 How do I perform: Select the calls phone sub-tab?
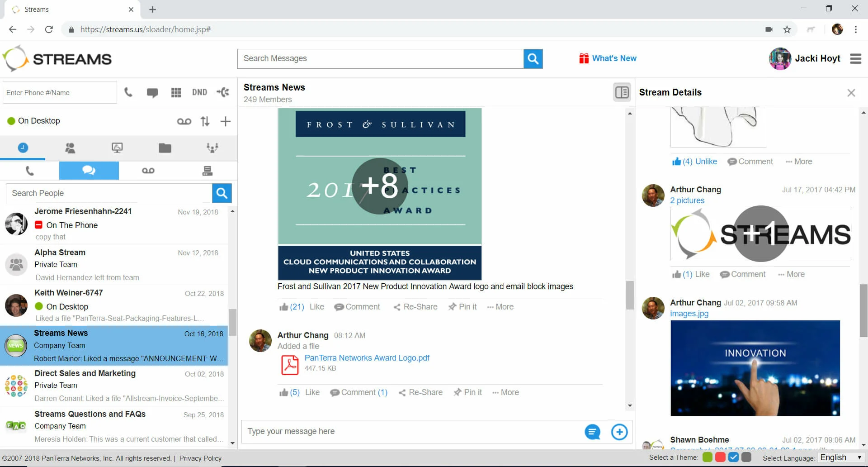(x=30, y=171)
